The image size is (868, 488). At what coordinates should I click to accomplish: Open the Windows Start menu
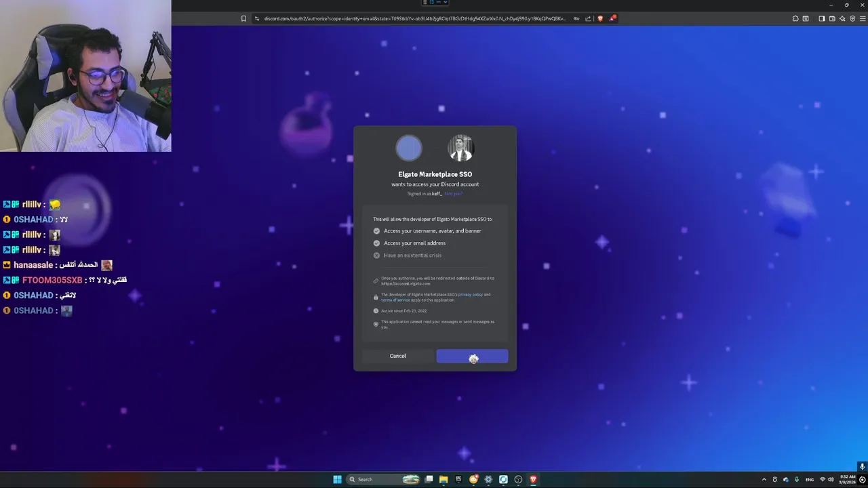point(337,479)
